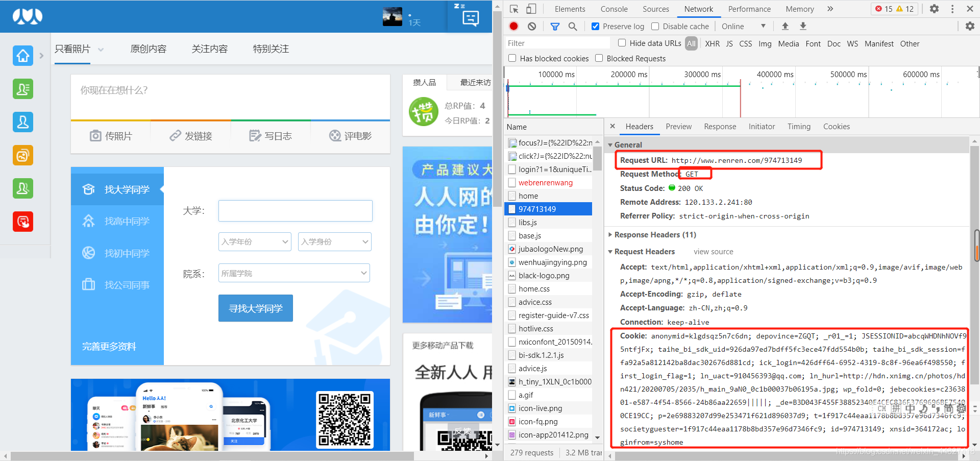Open the Timing tab
The width and height of the screenshot is (980, 461).
coord(799,127)
